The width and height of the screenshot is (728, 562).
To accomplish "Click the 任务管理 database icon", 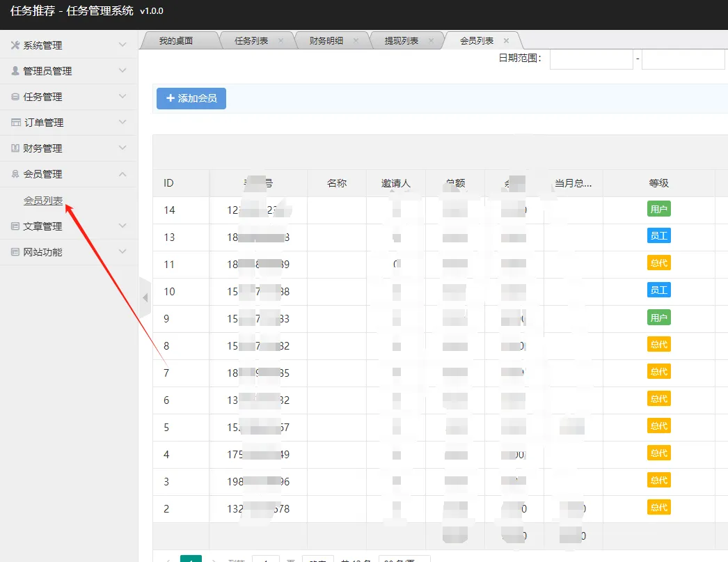I will click(x=15, y=97).
